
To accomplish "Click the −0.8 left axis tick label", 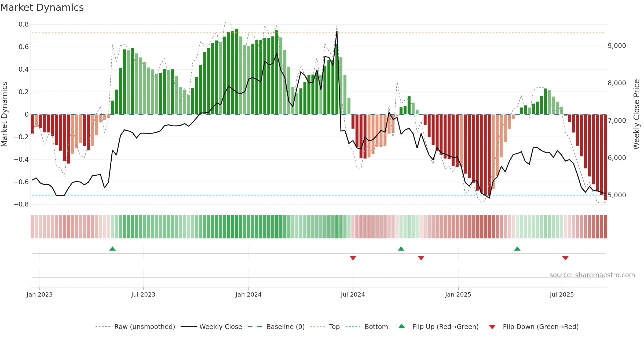I will 21,204.
